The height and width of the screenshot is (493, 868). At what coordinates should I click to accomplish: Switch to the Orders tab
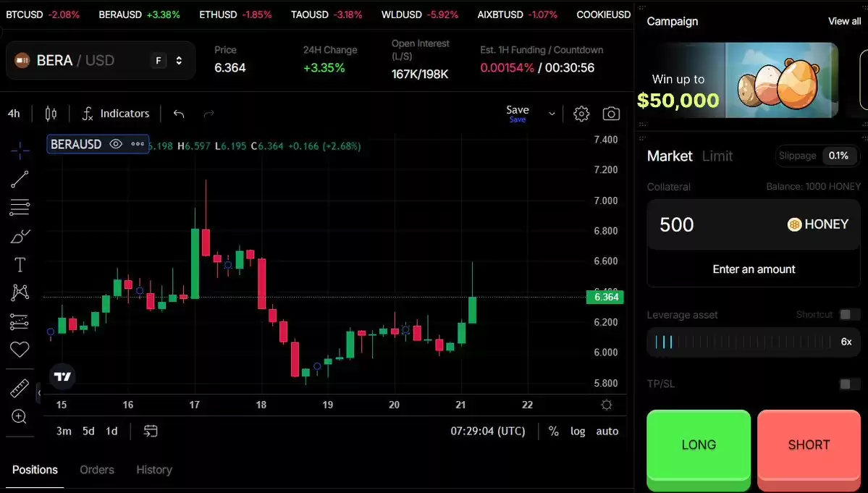coord(97,470)
